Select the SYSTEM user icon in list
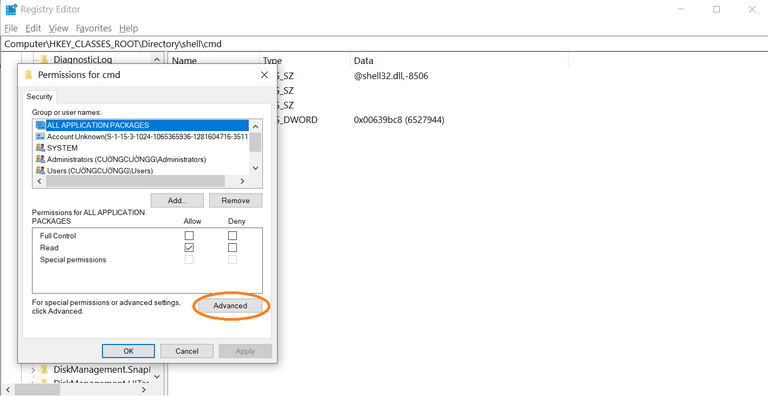This screenshot has width=768, height=396. (40, 148)
